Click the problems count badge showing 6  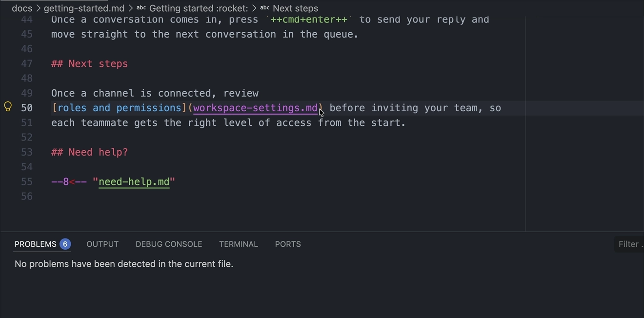click(x=65, y=244)
